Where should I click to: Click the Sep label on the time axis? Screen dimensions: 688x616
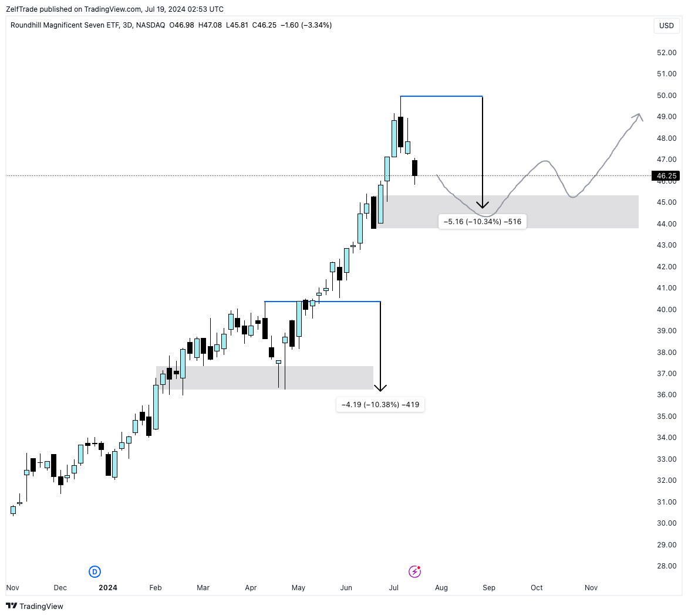[489, 587]
